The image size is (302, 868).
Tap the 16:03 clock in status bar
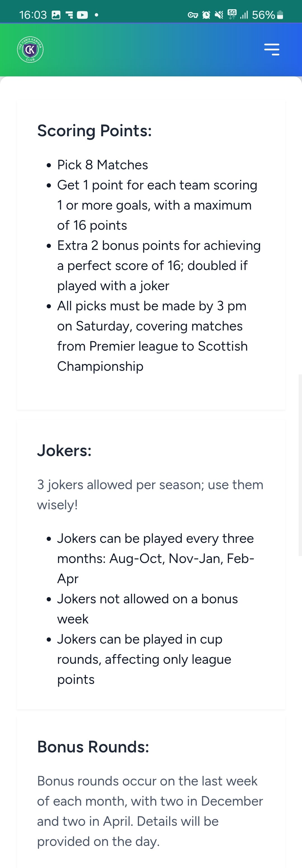(x=33, y=15)
